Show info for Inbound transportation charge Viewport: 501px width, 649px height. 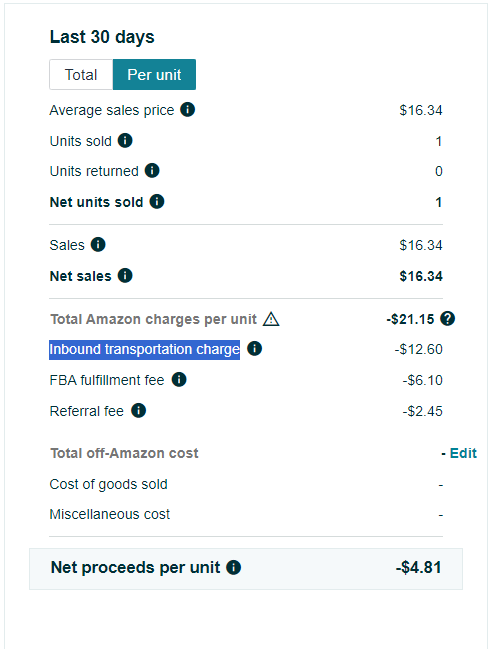click(x=255, y=349)
